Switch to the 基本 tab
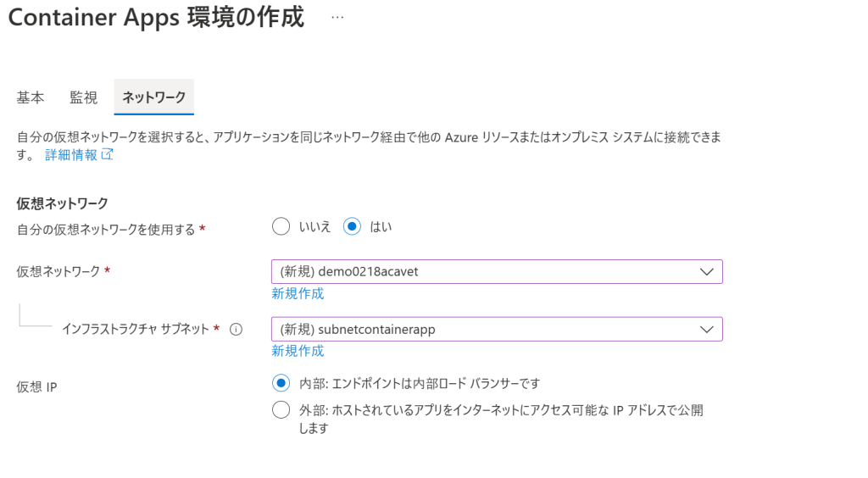Screen dimensions: 868x478 (x=30, y=97)
